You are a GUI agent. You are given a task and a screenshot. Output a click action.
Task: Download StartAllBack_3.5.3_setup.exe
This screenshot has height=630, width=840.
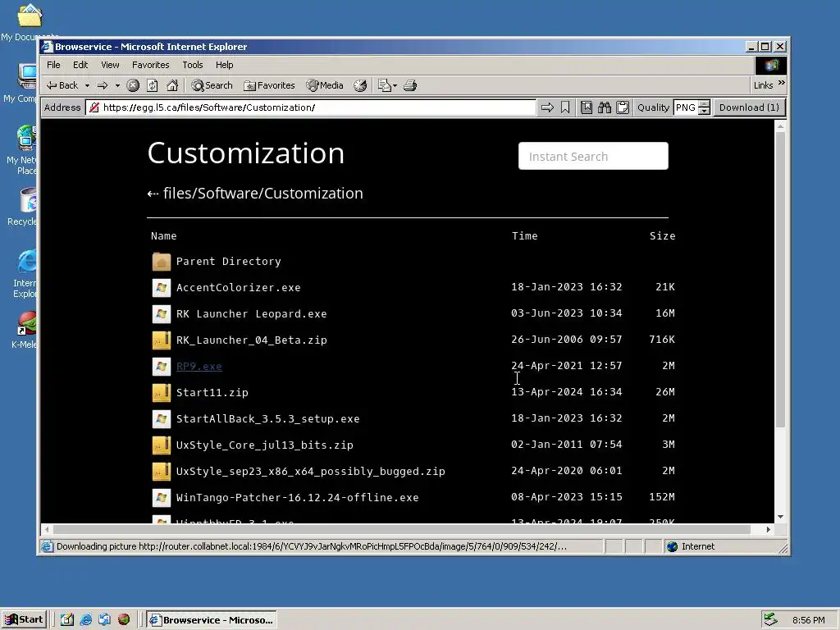tap(268, 419)
